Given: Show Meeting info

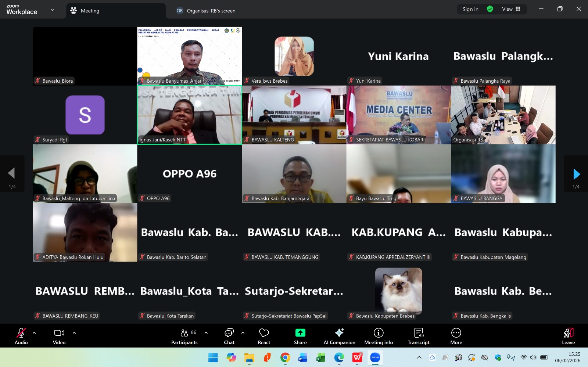Looking at the screenshot, I should click(378, 335).
